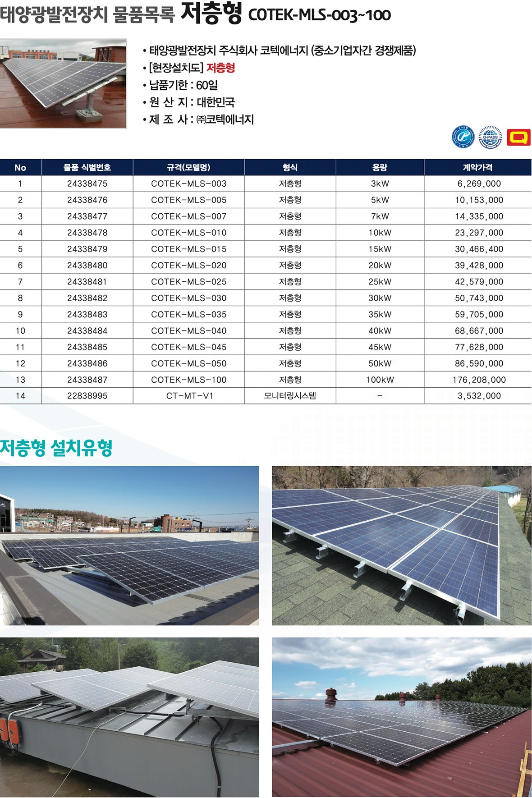Select model COTEK-MLS-020
Image resolution: width=532 pixels, height=798 pixels.
coord(189,265)
